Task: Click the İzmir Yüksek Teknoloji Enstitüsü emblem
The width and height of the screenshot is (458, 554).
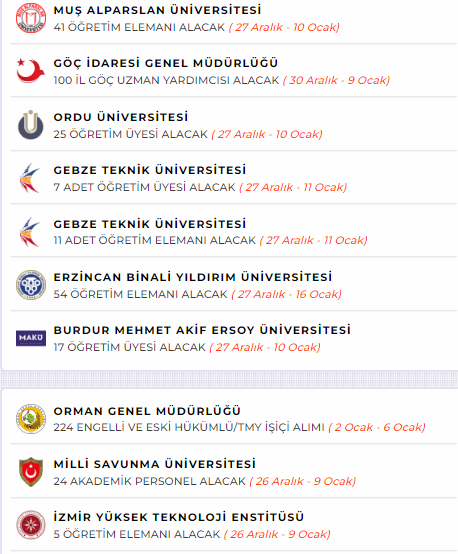Action: [31, 525]
